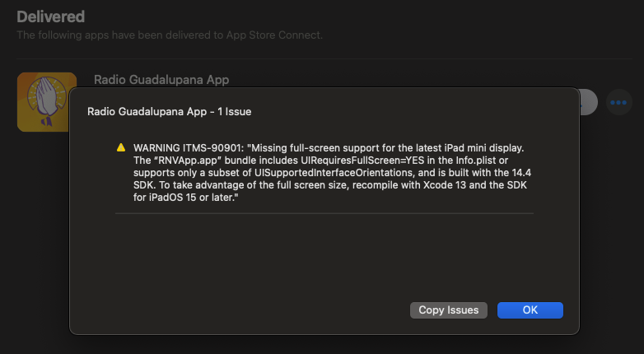Click 'The following apps have been delivered' subtitle
The width and height of the screenshot is (644, 354).
170,35
